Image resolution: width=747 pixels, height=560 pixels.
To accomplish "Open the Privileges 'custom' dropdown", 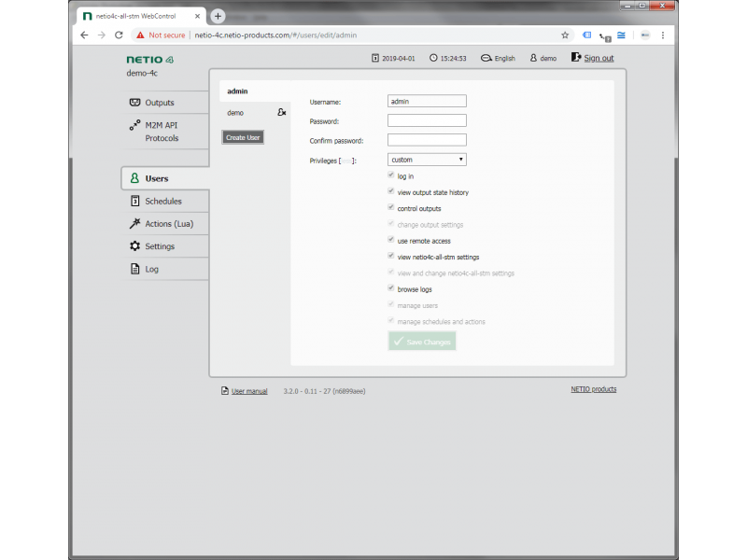I will pos(427,160).
